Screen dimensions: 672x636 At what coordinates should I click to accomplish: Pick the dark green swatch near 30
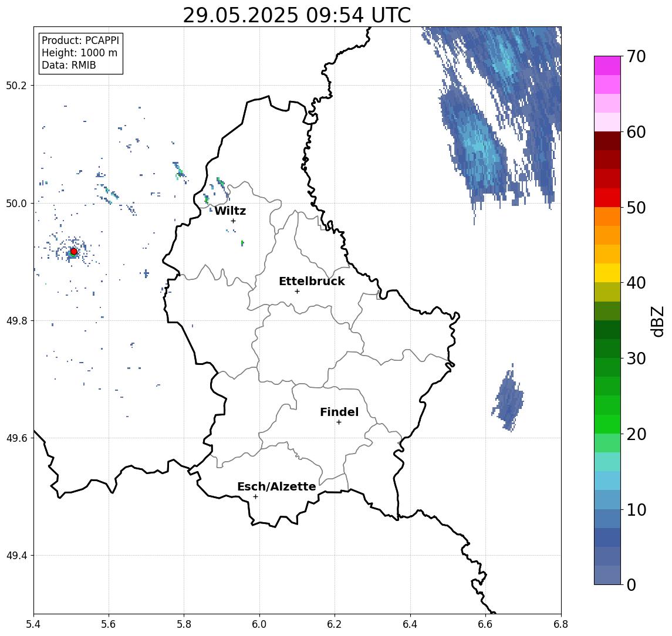[607, 349]
